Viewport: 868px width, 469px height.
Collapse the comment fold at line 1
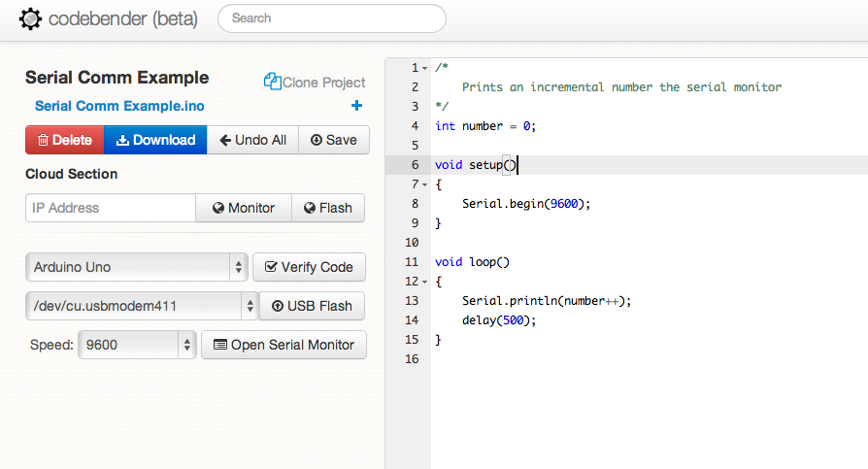click(424, 68)
